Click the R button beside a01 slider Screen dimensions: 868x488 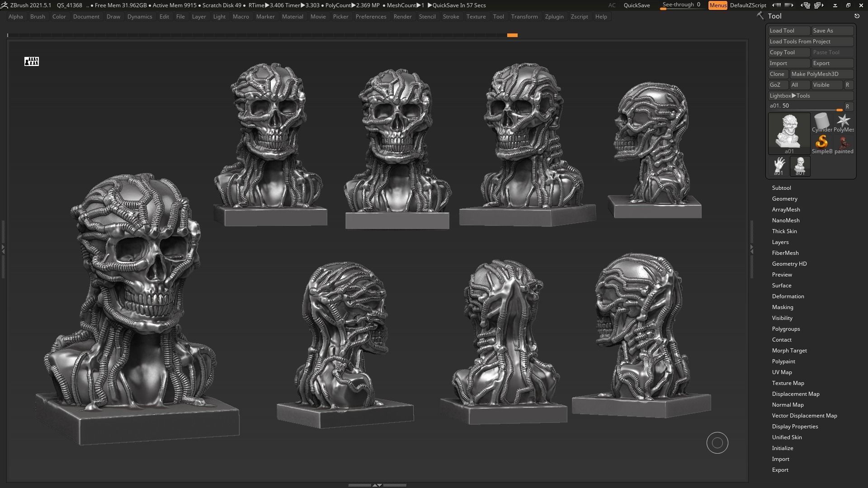click(x=848, y=107)
